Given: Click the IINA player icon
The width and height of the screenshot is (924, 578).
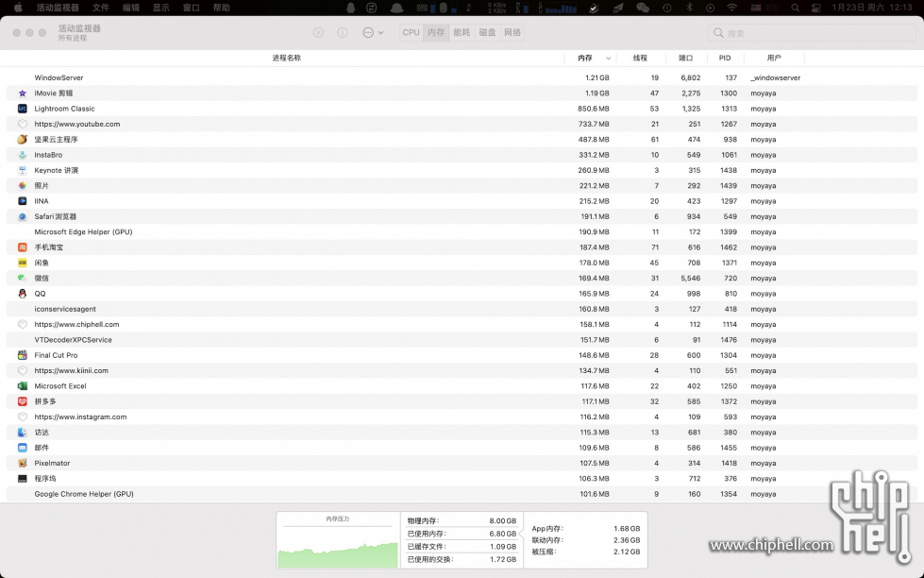Looking at the screenshot, I should coord(23,201).
